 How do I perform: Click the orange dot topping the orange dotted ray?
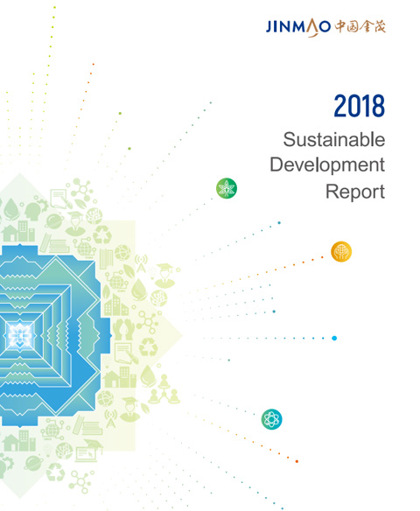click(x=94, y=64)
